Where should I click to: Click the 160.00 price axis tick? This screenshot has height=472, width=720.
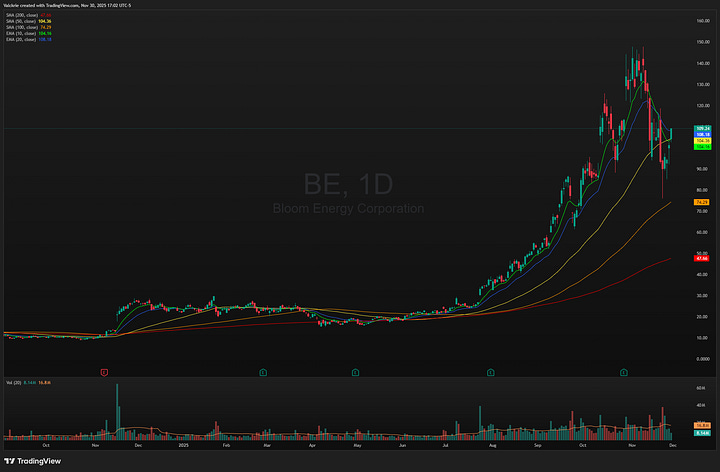click(x=703, y=21)
